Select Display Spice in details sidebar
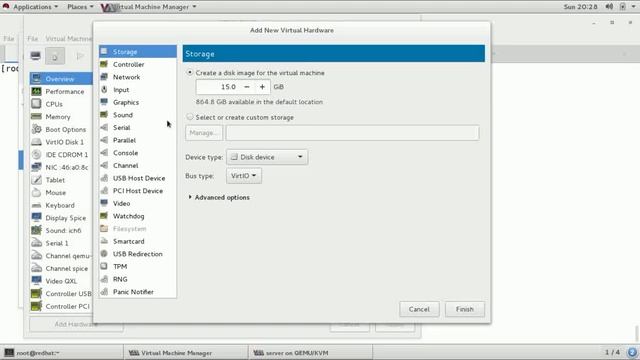The height and width of the screenshot is (360, 640). click(61, 218)
